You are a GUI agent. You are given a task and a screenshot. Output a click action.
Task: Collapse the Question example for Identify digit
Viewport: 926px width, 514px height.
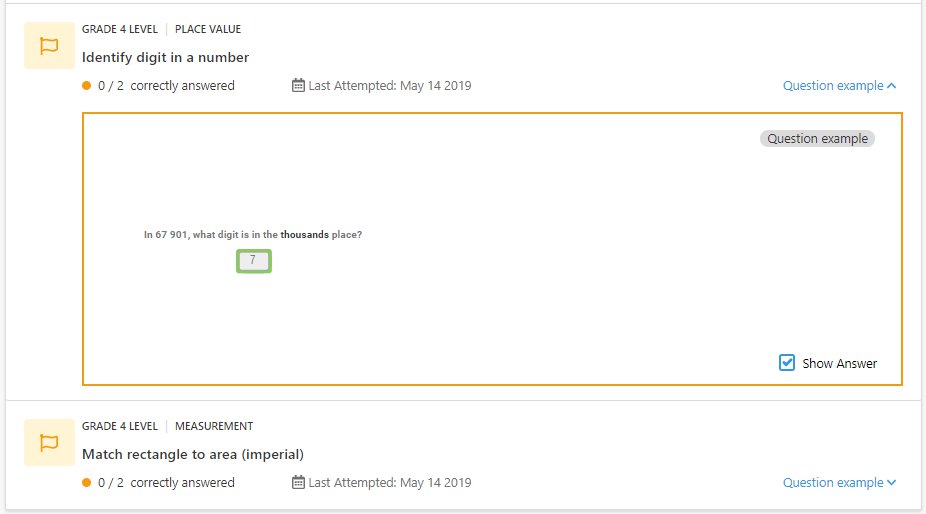coord(839,86)
